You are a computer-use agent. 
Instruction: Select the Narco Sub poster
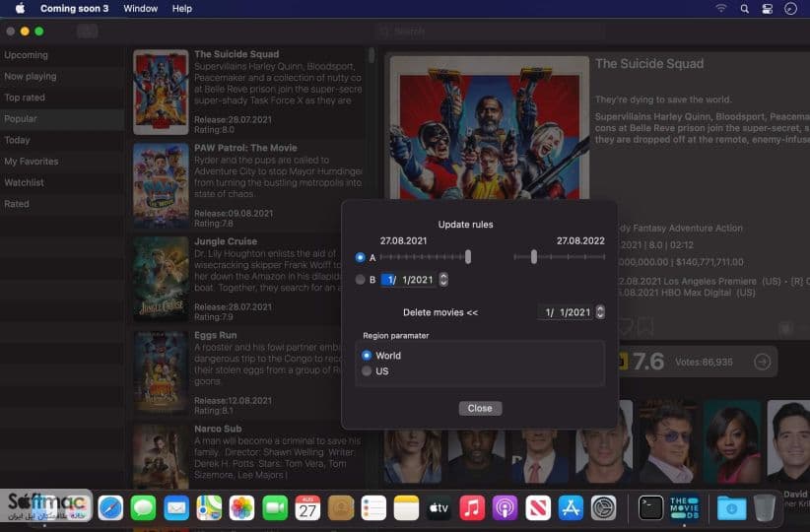tap(161, 456)
